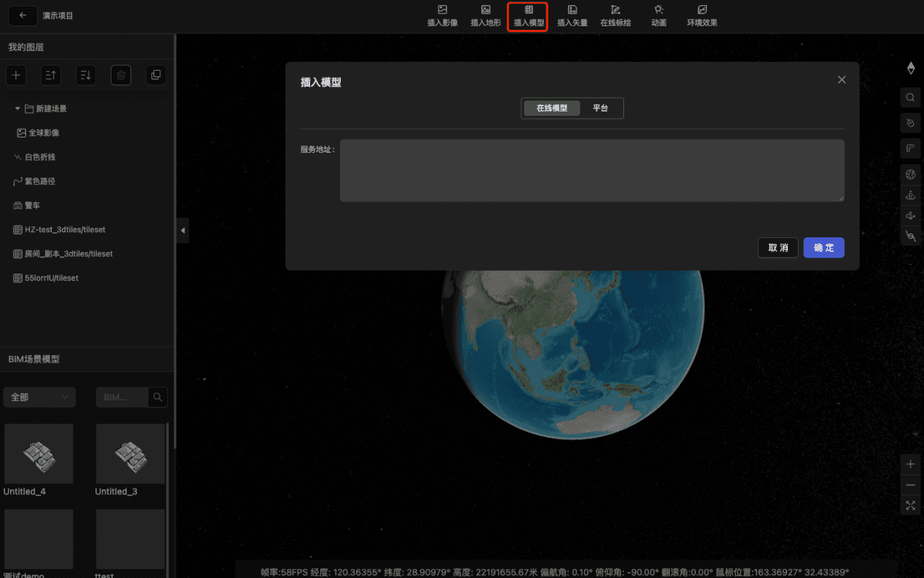Click the 环境效果 toolbar icon

pyautogui.click(x=702, y=15)
